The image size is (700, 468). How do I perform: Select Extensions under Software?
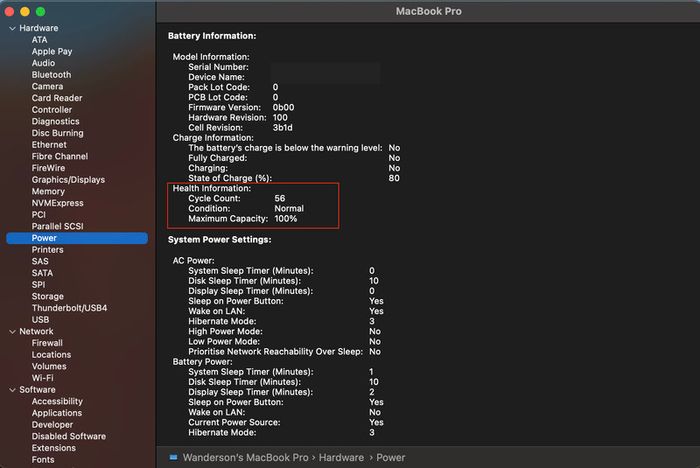pyautogui.click(x=54, y=447)
